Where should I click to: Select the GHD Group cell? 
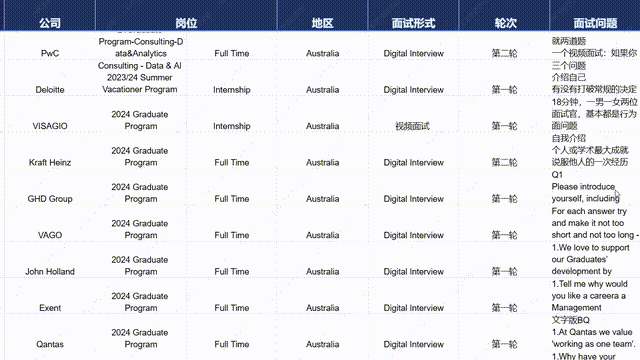50,199
